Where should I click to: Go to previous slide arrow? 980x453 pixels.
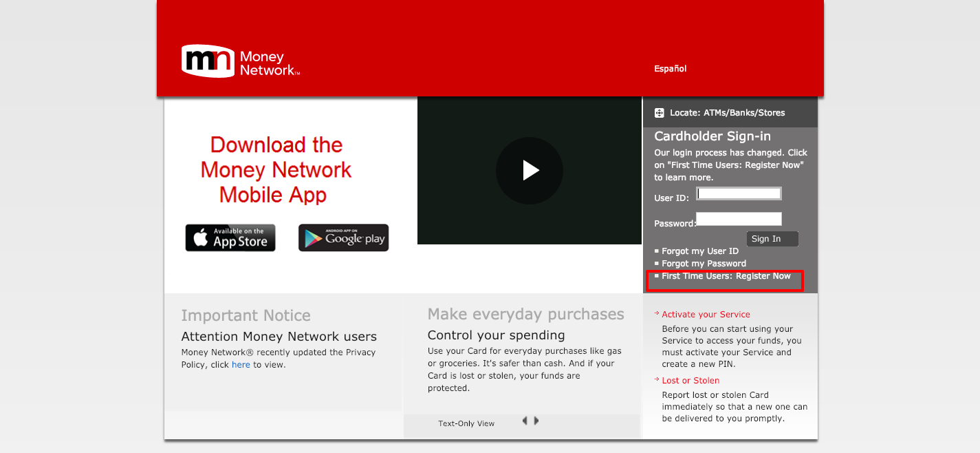coord(525,421)
